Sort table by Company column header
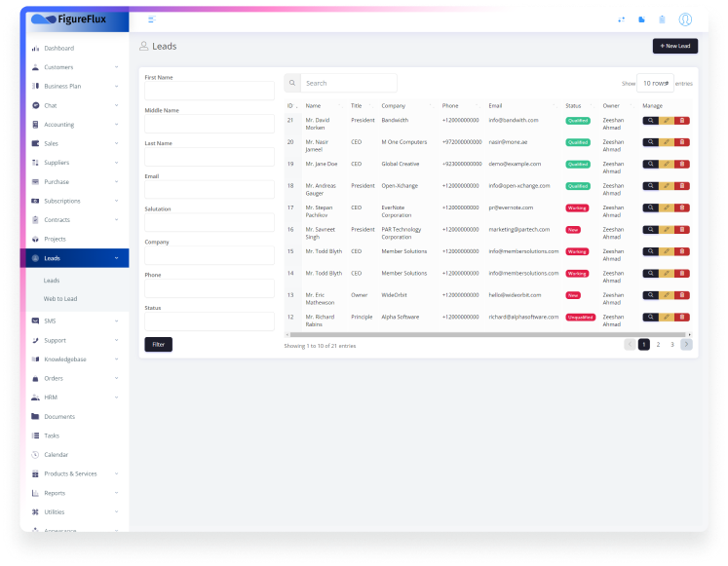Image resolution: width=728 pixels, height=566 pixels. pyautogui.click(x=408, y=106)
